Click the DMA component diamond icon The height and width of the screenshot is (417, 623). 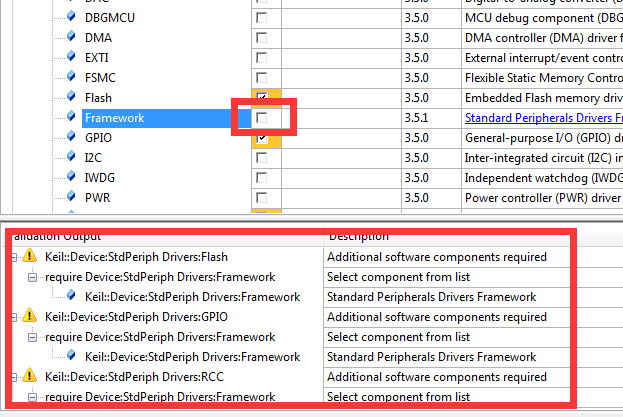point(71,36)
